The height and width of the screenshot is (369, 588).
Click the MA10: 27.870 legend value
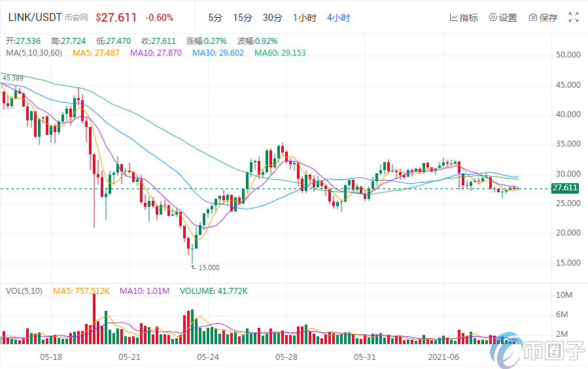[156, 53]
